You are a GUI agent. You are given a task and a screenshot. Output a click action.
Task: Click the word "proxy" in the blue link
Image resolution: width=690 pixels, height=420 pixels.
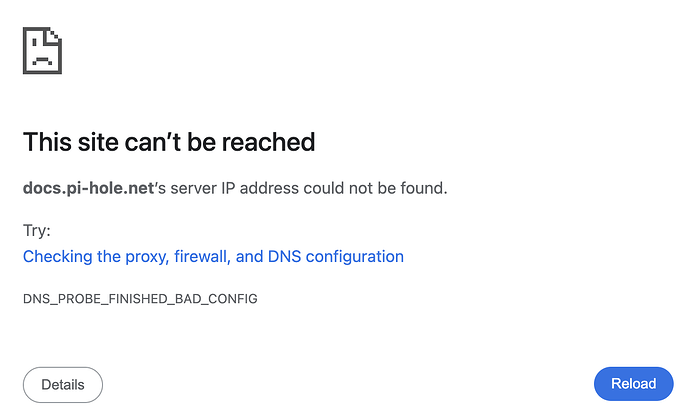tap(147, 257)
